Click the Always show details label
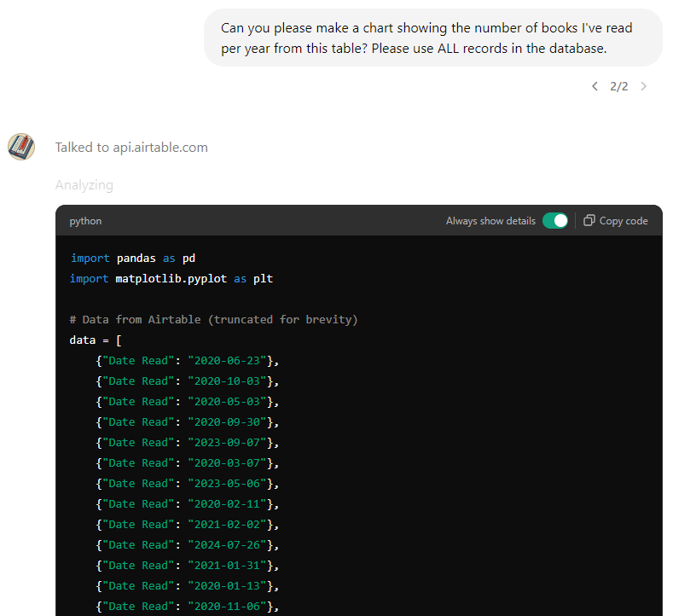 (490, 221)
